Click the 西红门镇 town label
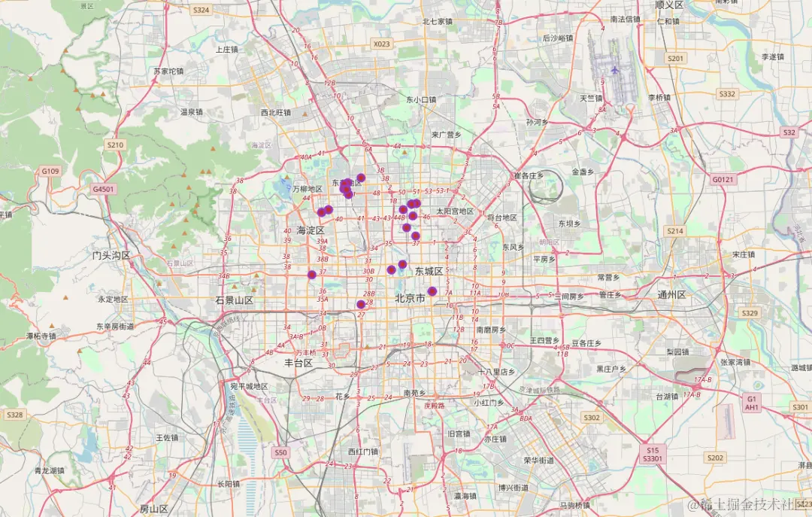 click(363, 452)
